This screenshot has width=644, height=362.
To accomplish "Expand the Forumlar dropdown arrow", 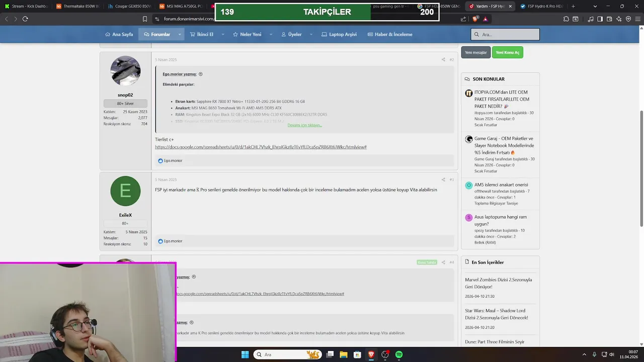I will tap(180, 34).
